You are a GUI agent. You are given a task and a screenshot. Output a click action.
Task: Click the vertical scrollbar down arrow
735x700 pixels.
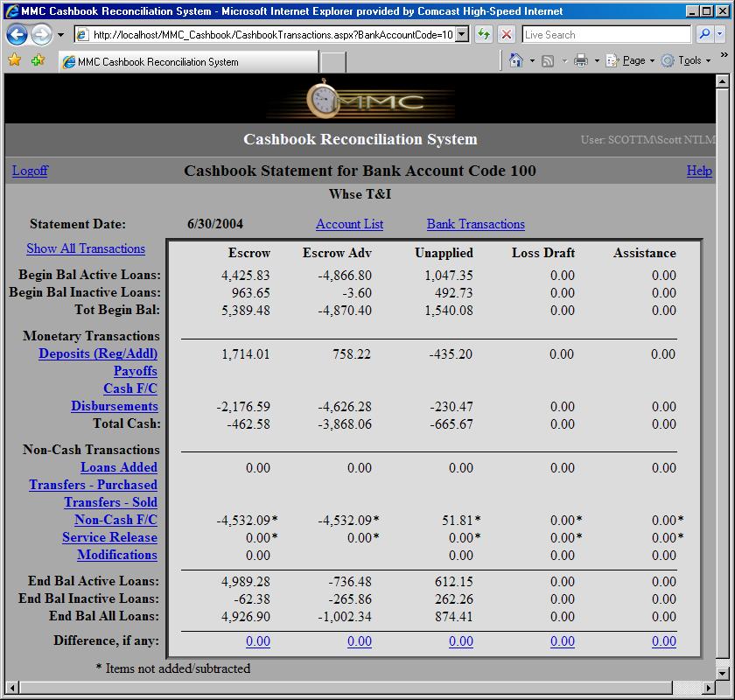point(722,672)
